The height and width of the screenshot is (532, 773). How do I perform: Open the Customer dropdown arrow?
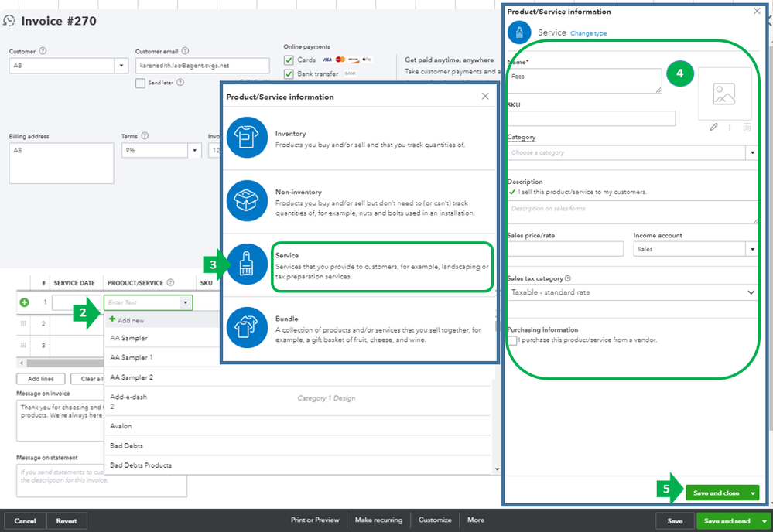[121, 66]
